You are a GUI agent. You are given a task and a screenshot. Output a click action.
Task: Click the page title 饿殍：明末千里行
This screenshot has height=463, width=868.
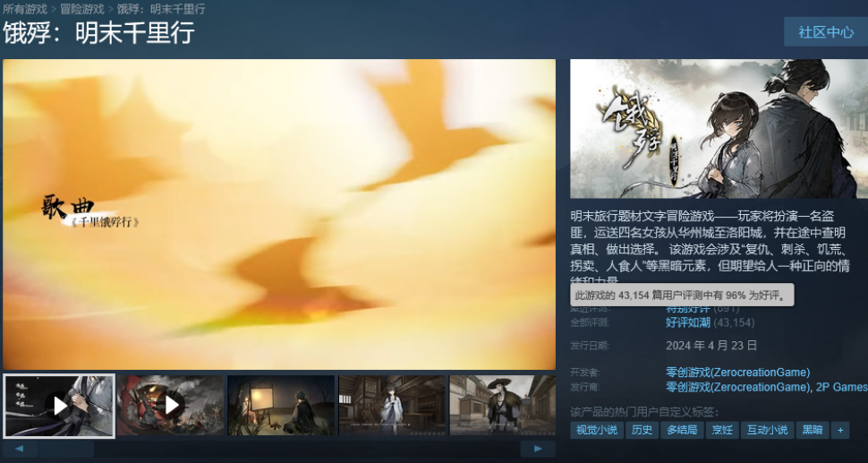pyautogui.click(x=98, y=32)
